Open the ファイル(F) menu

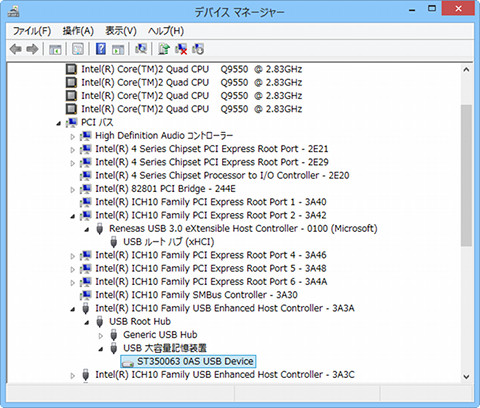pyautogui.click(x=32, y=31)
